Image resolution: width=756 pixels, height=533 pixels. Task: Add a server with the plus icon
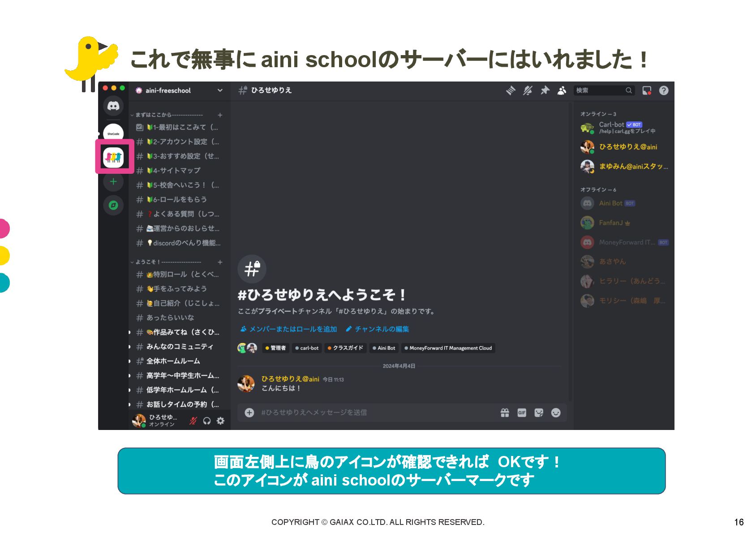click(x=113, y=181)
